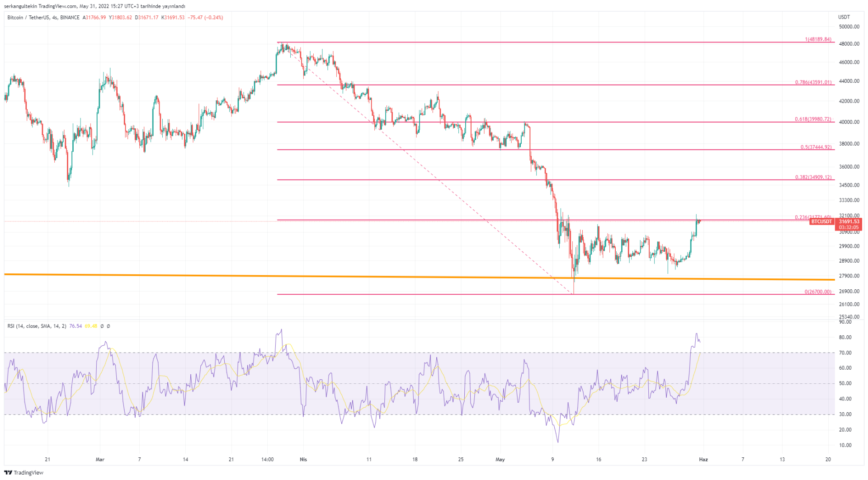Click the TradingView logo icon
Image resolution: width=868 pixels, height=480 pixels.
pos(8,473)
